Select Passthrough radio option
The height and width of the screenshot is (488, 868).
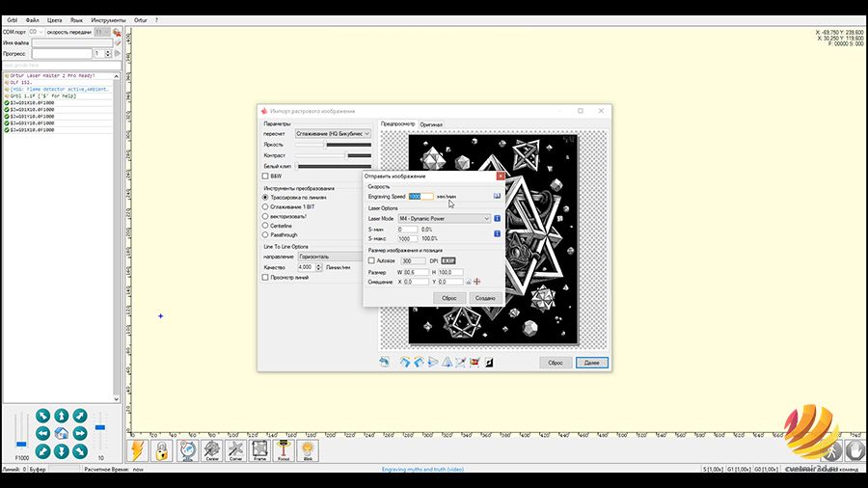click(265, 234)
